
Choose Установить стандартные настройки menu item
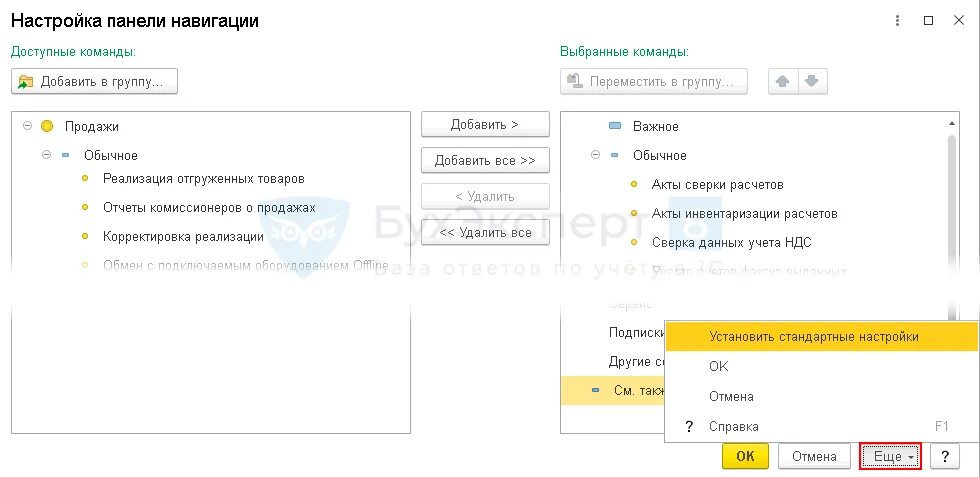coord(813,337)
